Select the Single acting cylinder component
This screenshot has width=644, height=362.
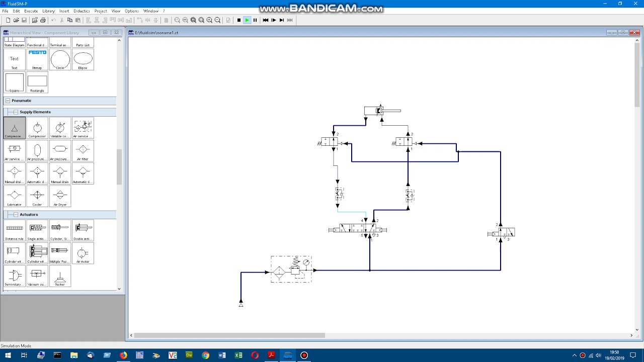pyautogui.click(x=37, y=231)
